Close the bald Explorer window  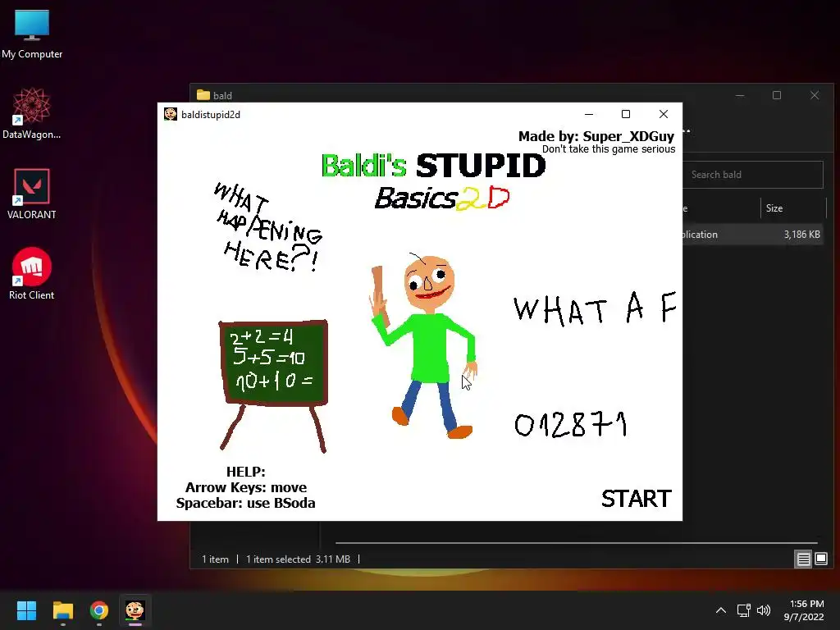click(815, 95)
